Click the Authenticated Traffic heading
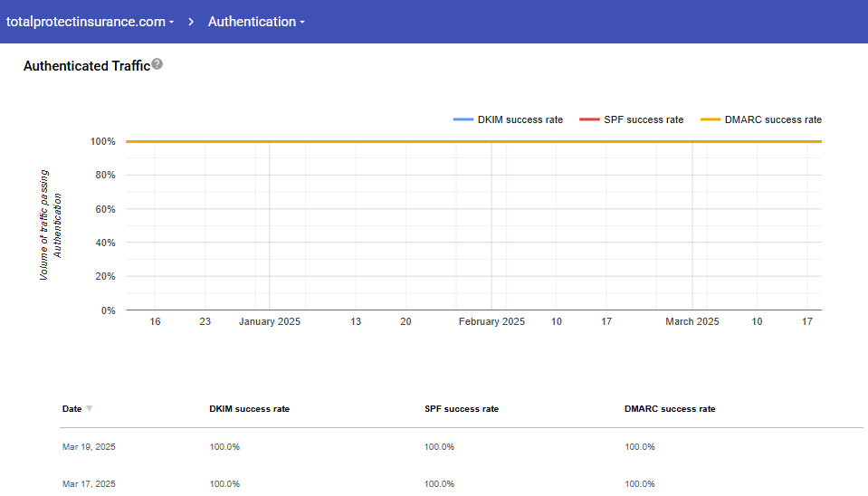 click(x=86, y=65)
